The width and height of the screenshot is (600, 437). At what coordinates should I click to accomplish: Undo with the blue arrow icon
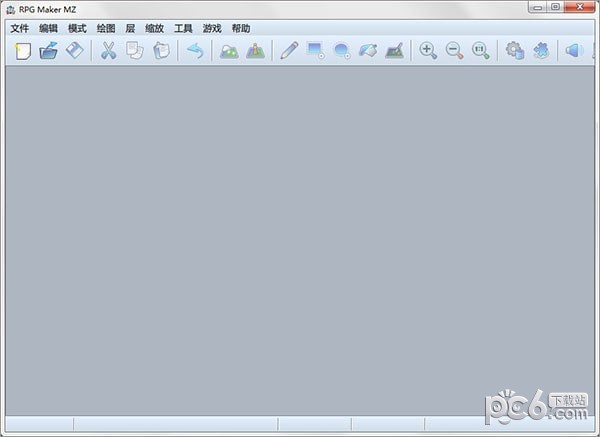click(x=195, y=51)
